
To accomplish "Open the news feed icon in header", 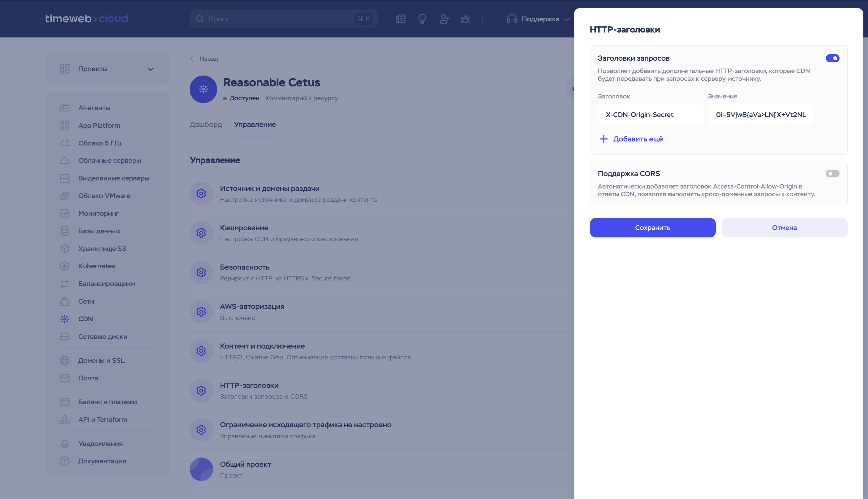I will (x=400, y=19).
